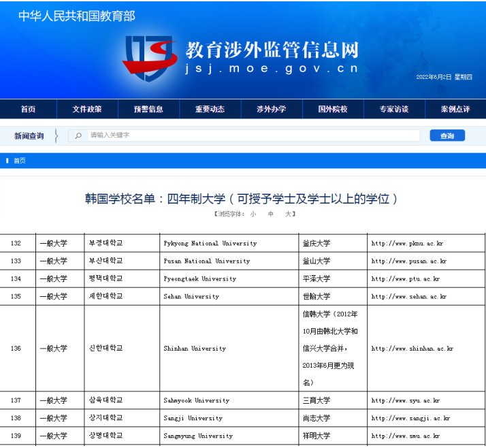
Task: Click the Korean name 삼육대학교
Action: (x=106, y=400)
